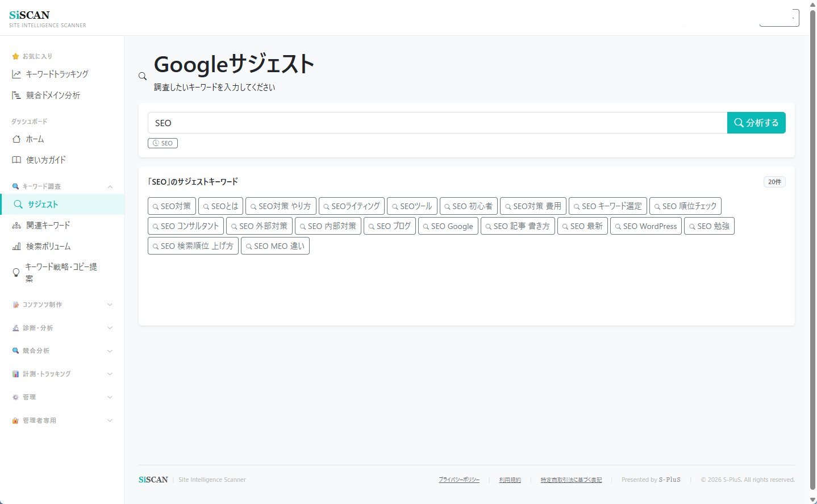
Task: Click the SEOツール suggestion
Action: (x=412, y=206)
